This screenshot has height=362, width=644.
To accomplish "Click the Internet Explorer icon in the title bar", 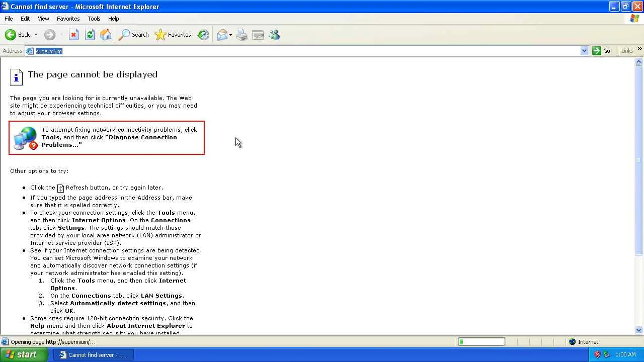I will tap(5, 7).
